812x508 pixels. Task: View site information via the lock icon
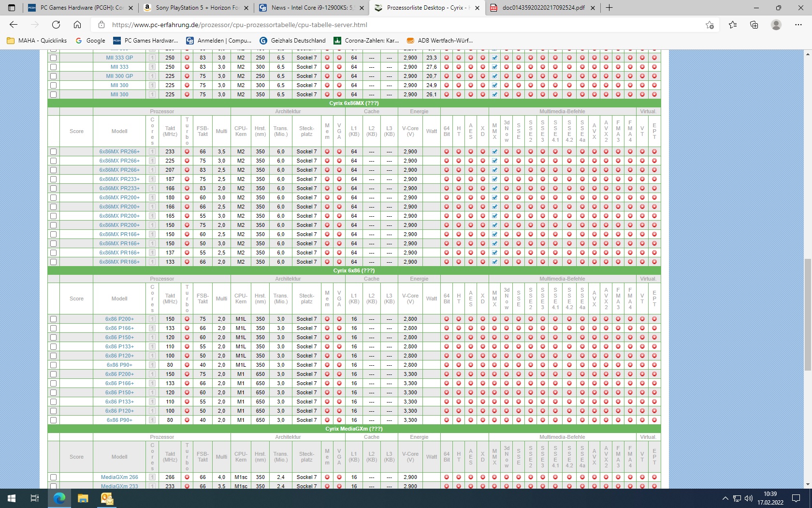coord(101,25)
